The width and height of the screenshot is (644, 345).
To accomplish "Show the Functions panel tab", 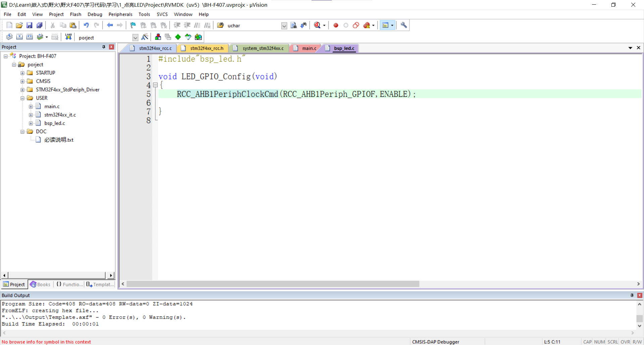I will coord(69,284).
